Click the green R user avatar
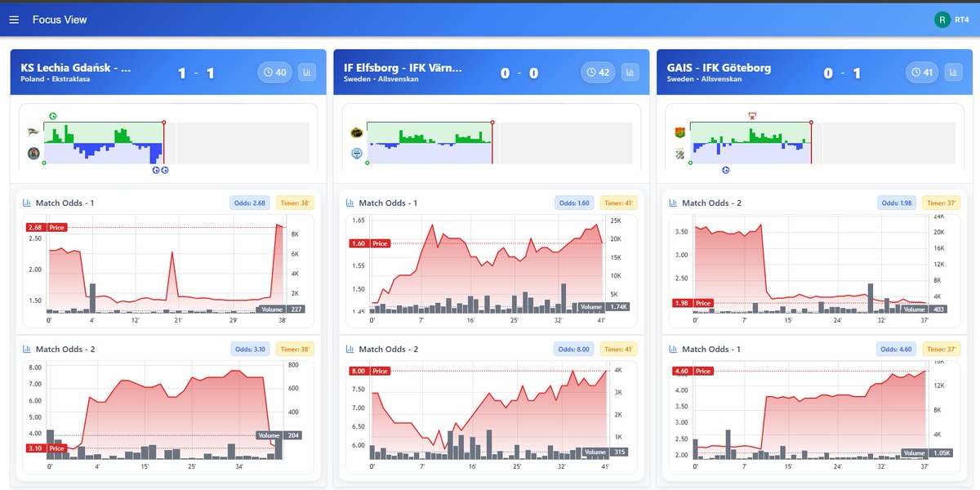The image size is (980, 490). point(942,20)
